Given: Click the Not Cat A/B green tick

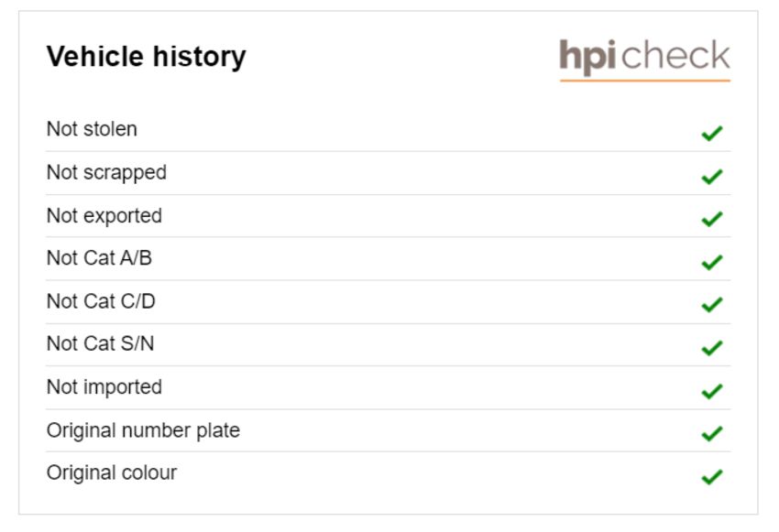Looking at the screenshot, I should coord(712,262).
